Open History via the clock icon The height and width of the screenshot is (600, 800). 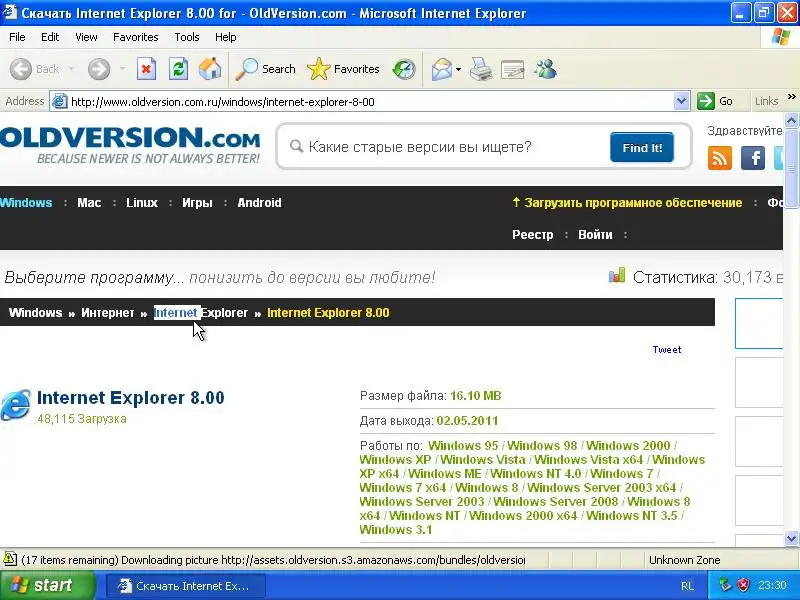coord(404,69)
